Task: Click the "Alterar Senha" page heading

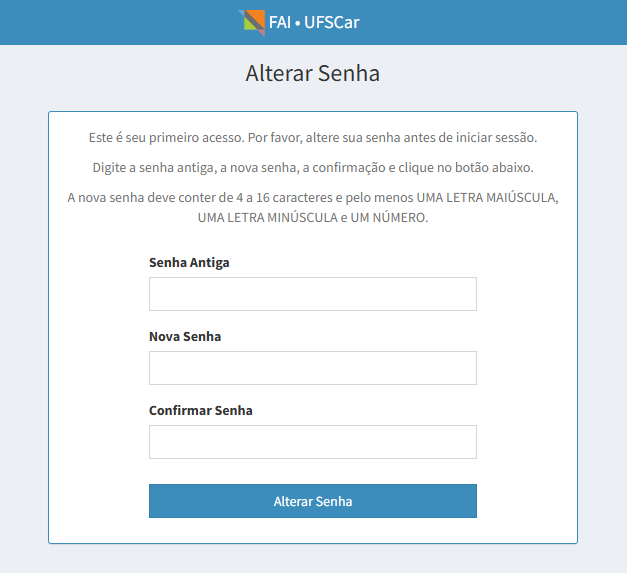Action: pos(313,74)
